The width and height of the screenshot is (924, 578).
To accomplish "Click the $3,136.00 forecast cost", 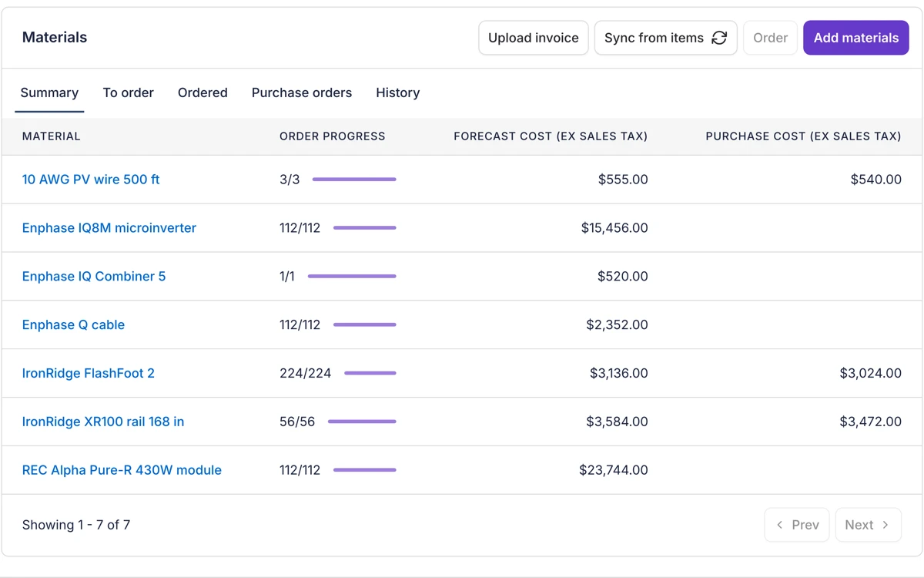I will coord(619,373).
